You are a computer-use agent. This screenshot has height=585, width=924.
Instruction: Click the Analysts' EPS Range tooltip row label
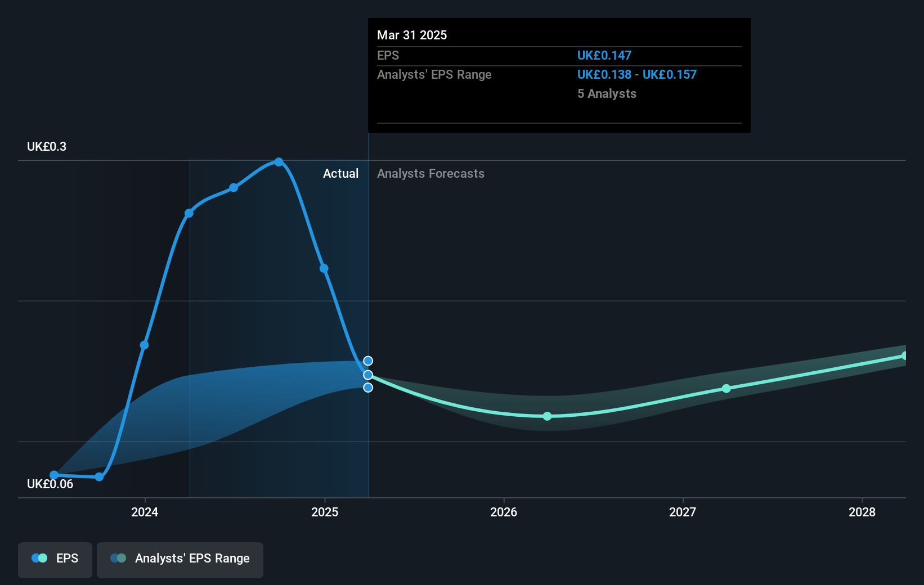(434, 75)
